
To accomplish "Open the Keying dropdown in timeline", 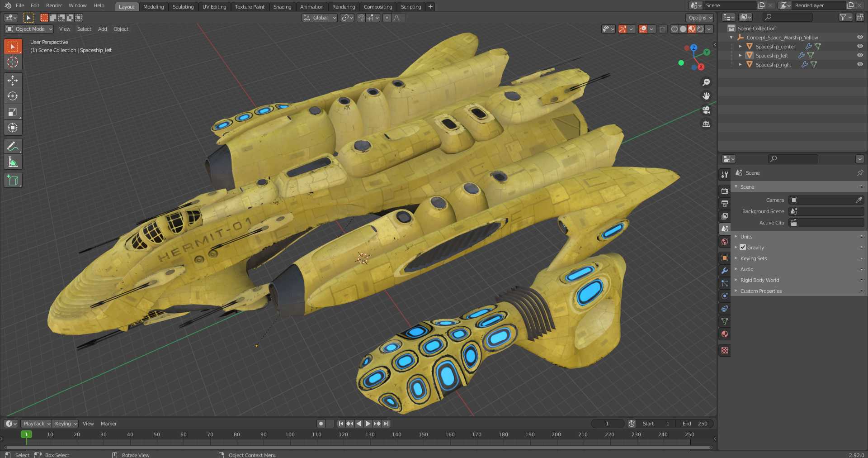I will point(66,424).
